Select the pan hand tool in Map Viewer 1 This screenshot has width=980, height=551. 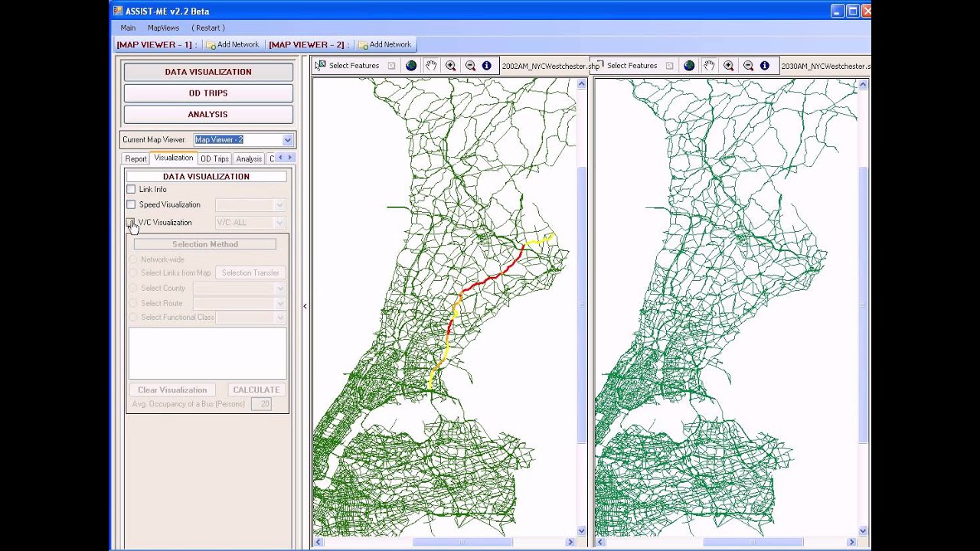pyautogui.click(x=431, y=66)
